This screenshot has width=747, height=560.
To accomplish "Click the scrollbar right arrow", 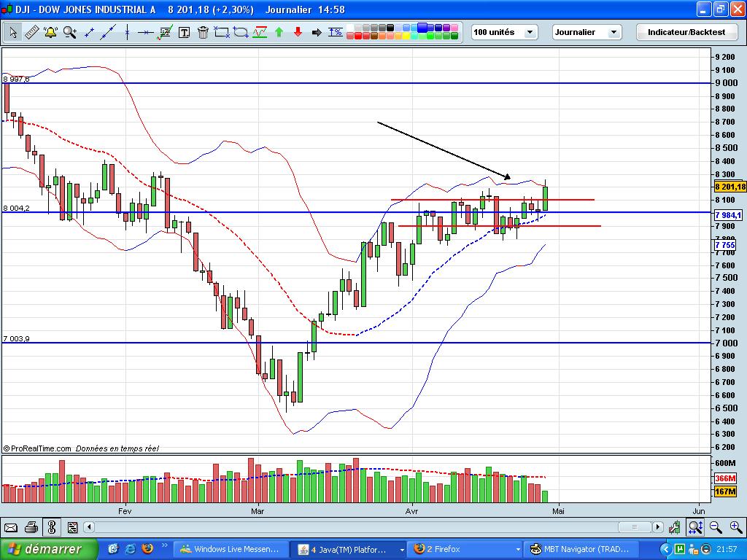I will click(658, 527).
